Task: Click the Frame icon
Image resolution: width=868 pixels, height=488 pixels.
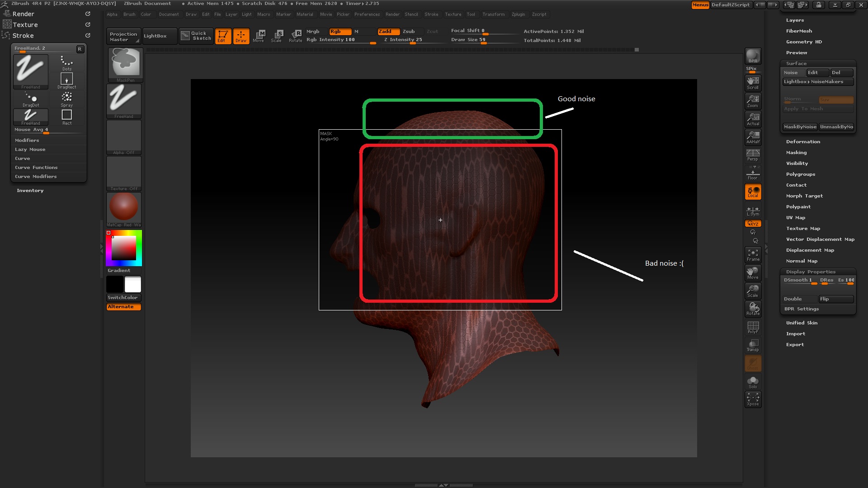Action: coord(753,255)
